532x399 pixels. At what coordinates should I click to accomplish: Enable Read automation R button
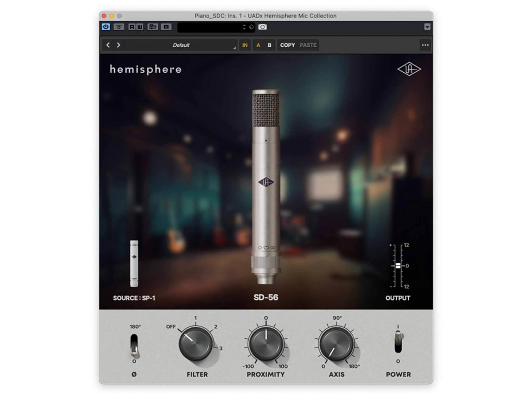click(x=131, y=26)
